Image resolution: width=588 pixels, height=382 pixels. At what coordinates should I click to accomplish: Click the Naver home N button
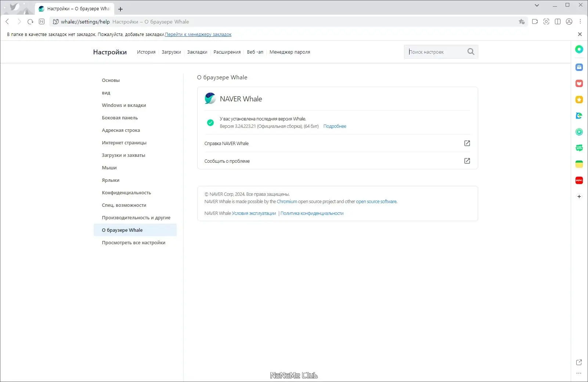point(42,22)
